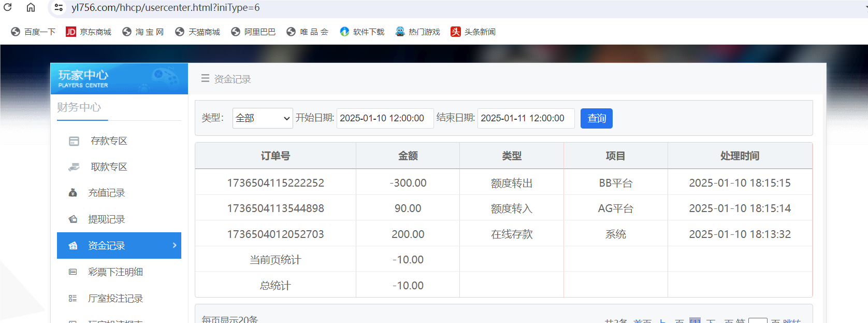
Task: Click the 厅室投注记录 list icon
Action: 73,299
